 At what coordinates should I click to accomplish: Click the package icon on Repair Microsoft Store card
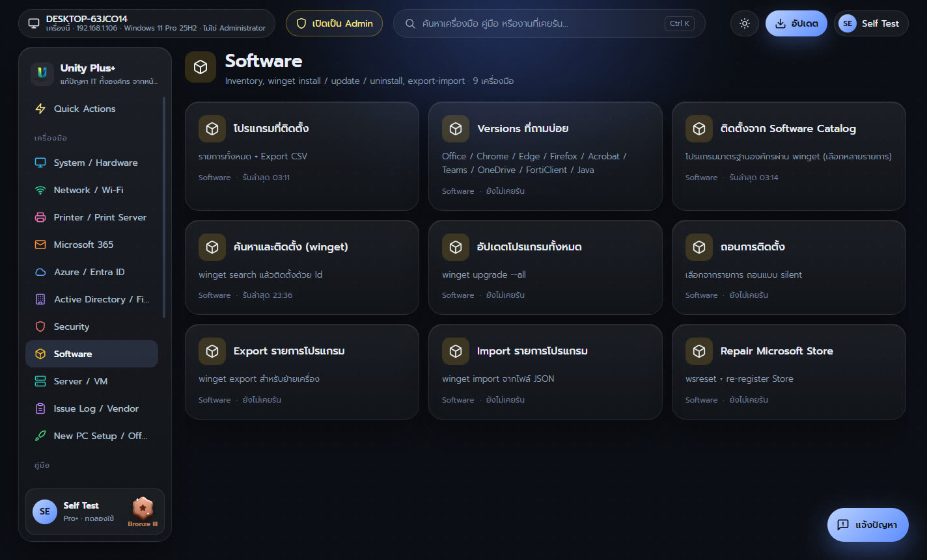click(699, 351)
